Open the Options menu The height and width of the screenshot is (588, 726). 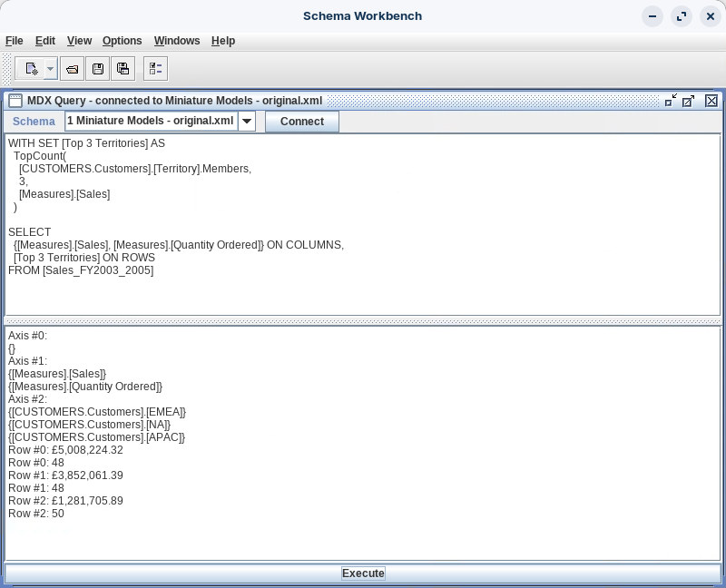[122, 41]
